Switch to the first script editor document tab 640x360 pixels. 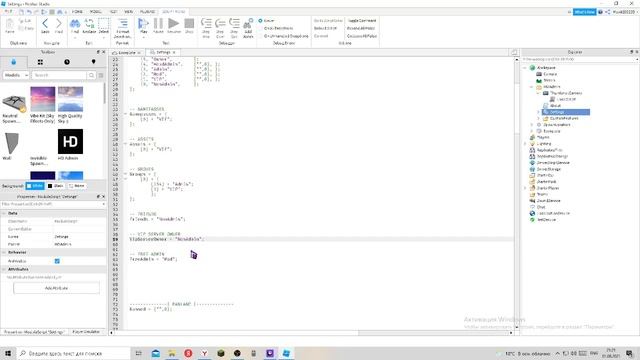click(x=127, y=53)
